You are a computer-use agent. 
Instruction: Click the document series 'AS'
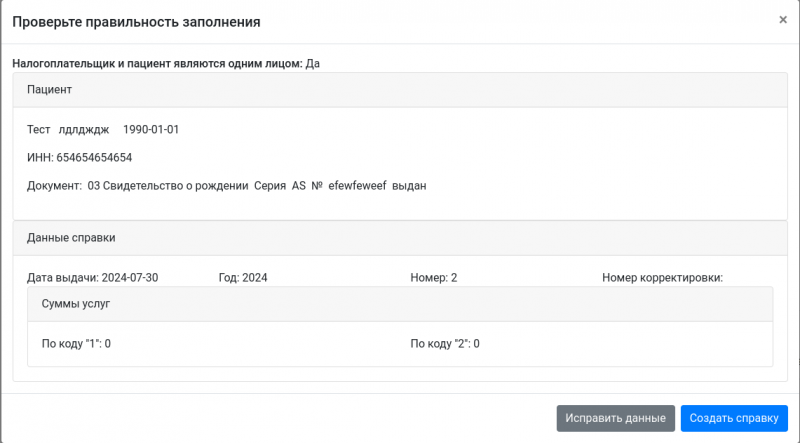click(298, 186)
